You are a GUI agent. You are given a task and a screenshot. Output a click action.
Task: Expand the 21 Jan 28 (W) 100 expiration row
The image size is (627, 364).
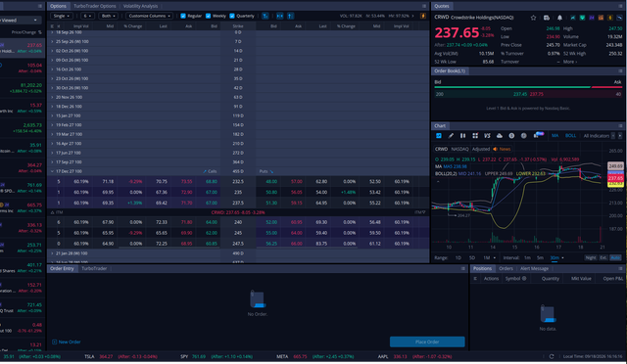coord(52,253)
